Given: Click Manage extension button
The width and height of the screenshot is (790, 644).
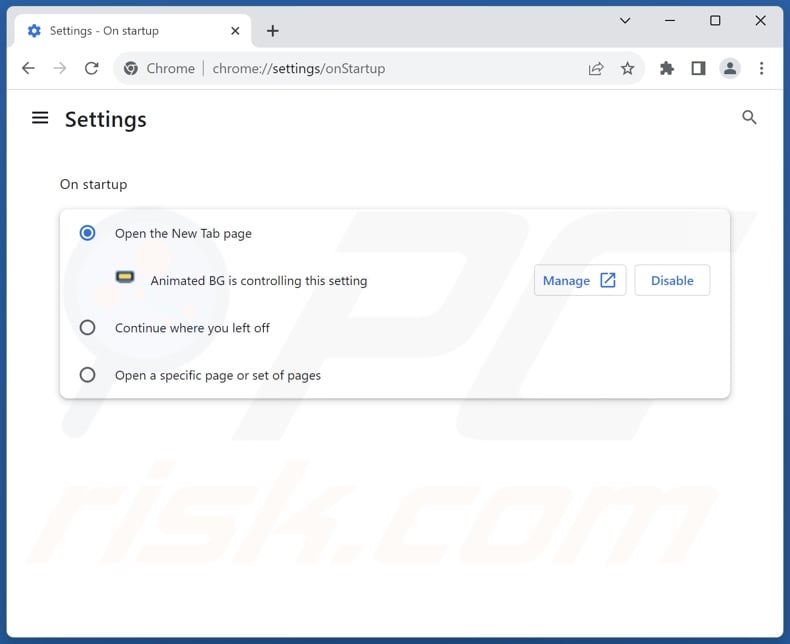Looking at the screenshot, I should 580,280.
